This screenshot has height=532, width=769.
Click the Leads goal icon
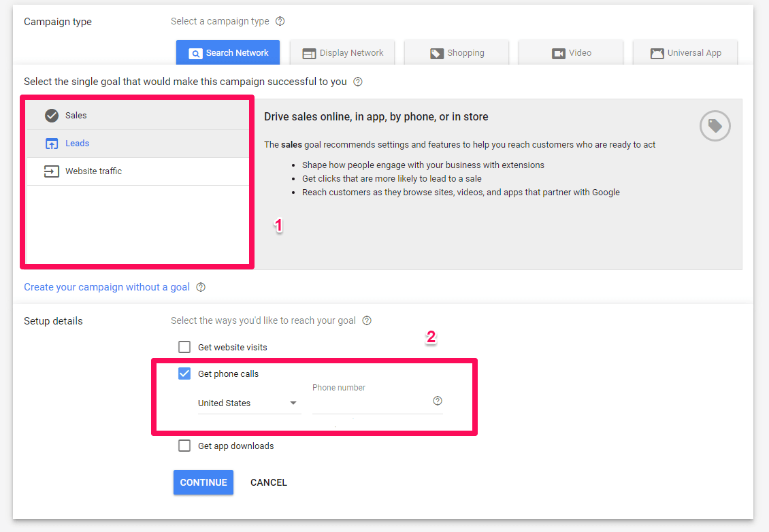52,144
